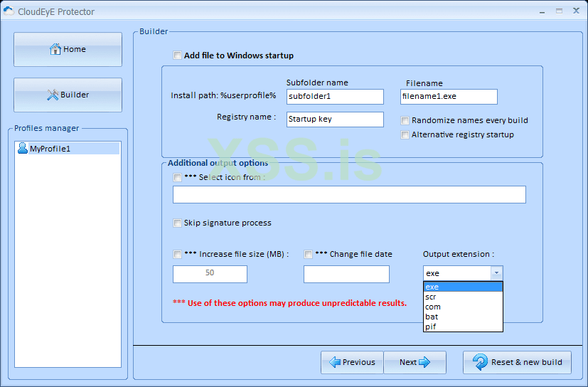
Task: Proceed with the Next button
Action: (415, 362)
